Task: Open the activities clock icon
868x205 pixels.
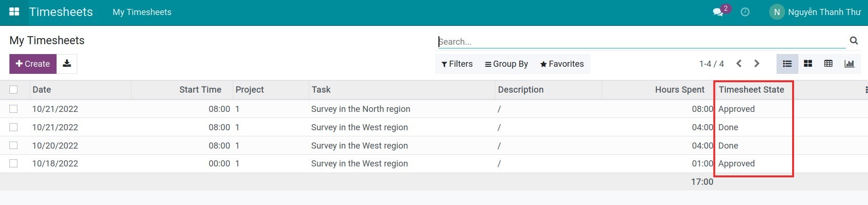Action: point(745,12)
